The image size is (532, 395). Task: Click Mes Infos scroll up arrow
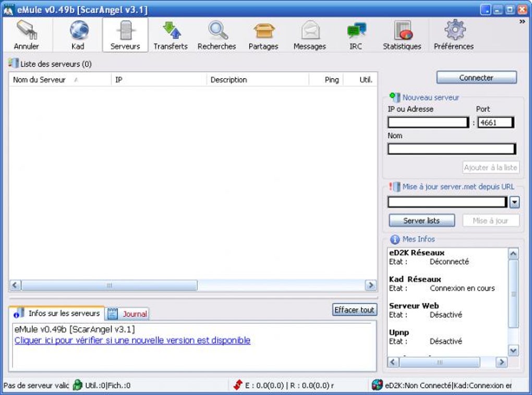513,254
